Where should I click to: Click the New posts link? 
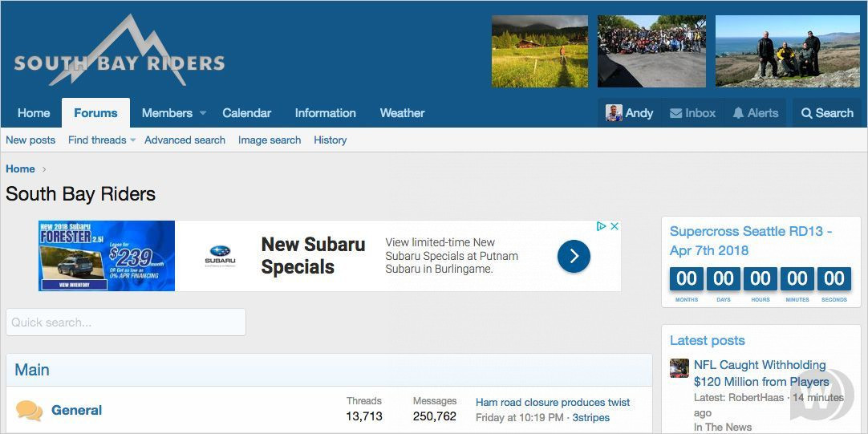pyautogui.click(x=30, y=140)
